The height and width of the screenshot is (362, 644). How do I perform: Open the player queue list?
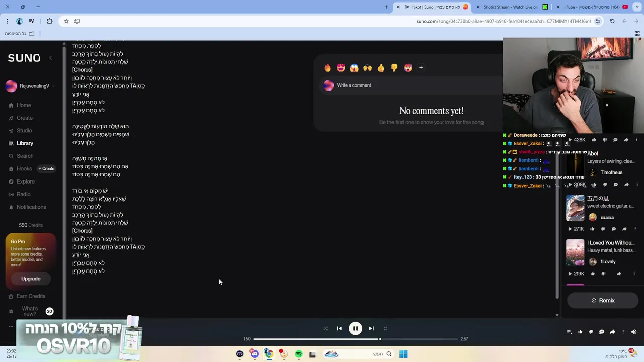pos(569,332)
